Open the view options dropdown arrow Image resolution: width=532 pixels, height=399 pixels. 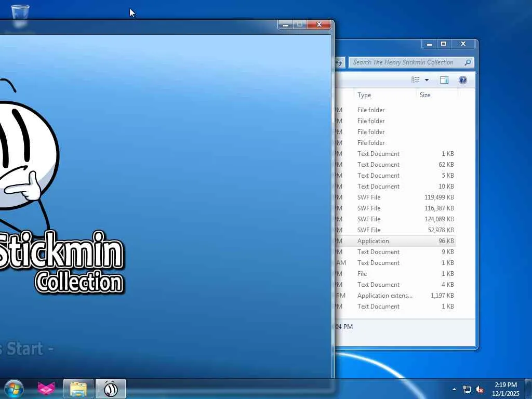coord(427,80)
